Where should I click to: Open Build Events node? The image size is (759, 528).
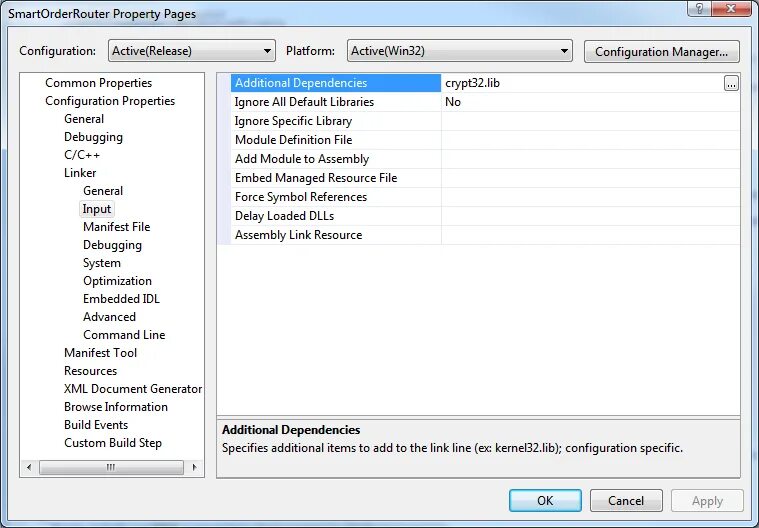[x=96, y=424]
